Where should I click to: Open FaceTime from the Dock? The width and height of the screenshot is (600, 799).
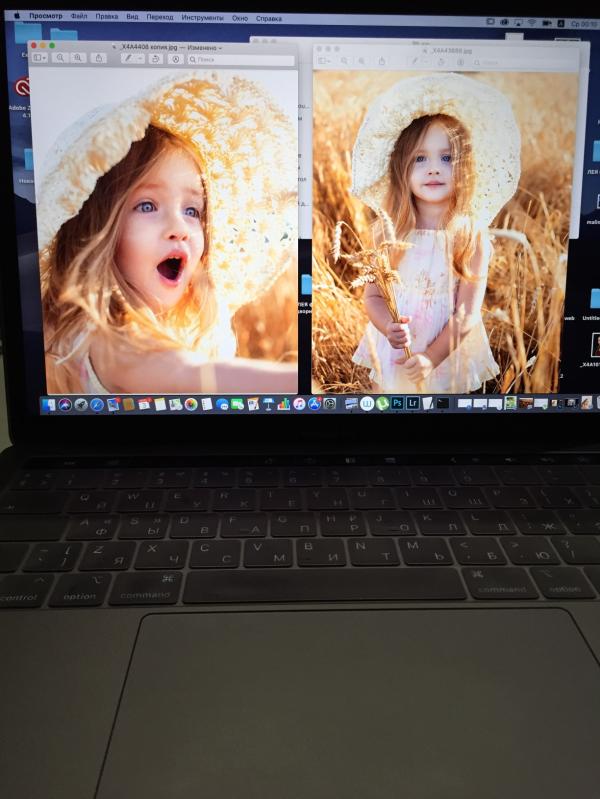click(238, 405)
